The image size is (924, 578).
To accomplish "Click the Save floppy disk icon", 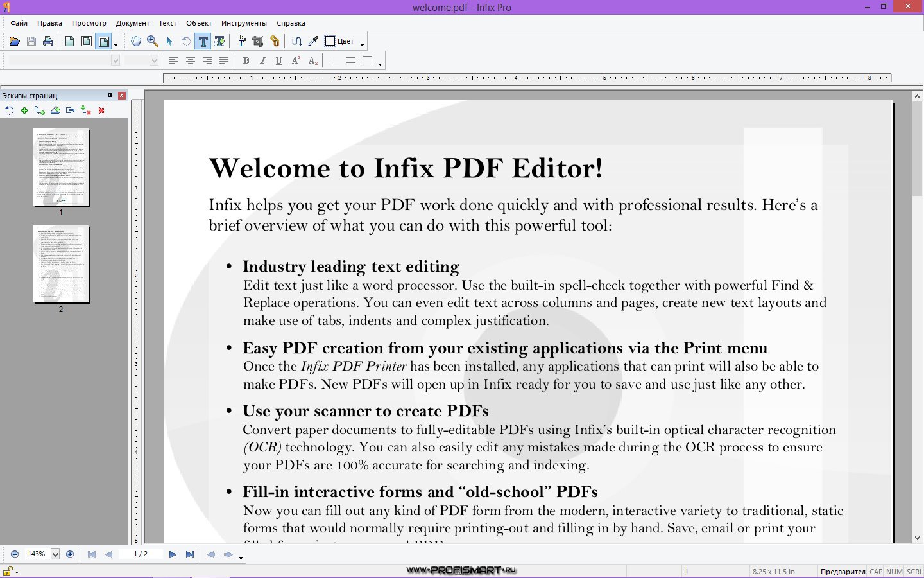I will (x=31, y=42).
